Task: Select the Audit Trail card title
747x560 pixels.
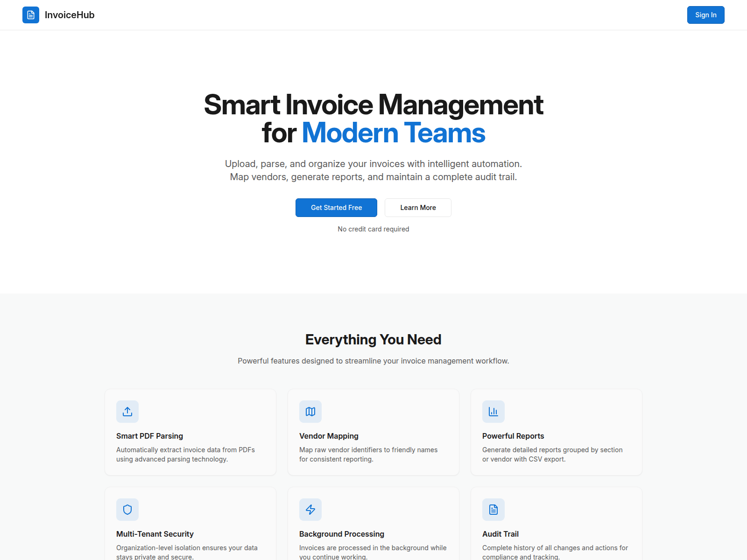Action: pyautogui.click(x=500, y=534)
